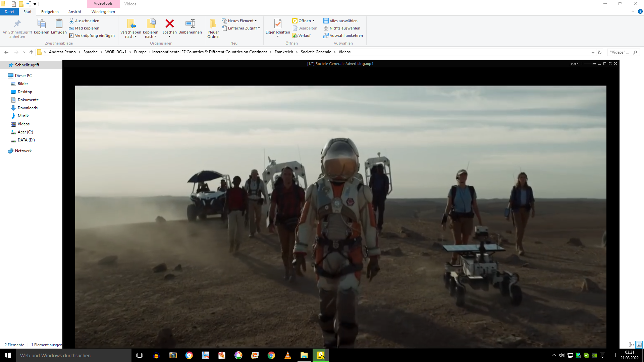
Task: Open Quick Access Toolbar customization arrow
Action: (x=35, y=4)
